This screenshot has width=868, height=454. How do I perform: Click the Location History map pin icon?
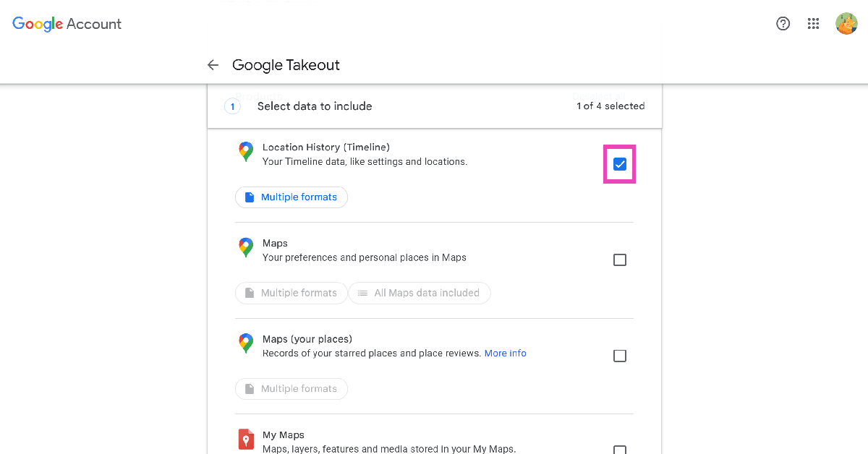(246, 152)
